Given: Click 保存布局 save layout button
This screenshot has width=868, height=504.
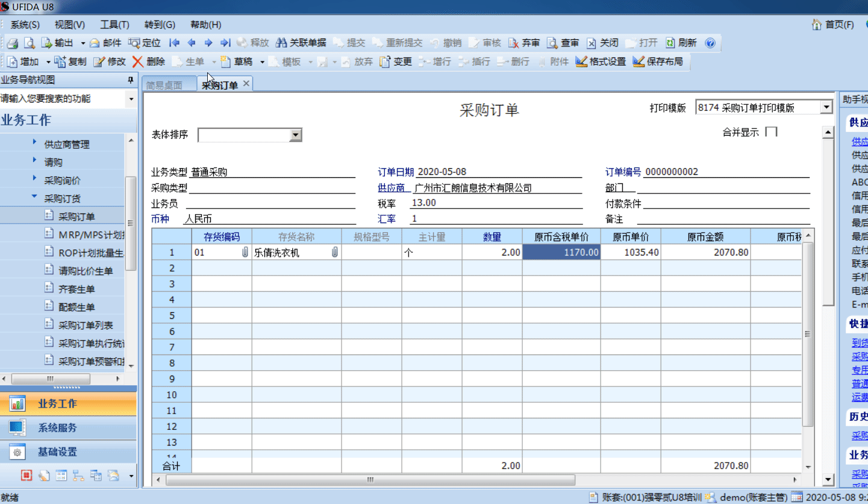Looking at the screenshot, I should 658,61.
